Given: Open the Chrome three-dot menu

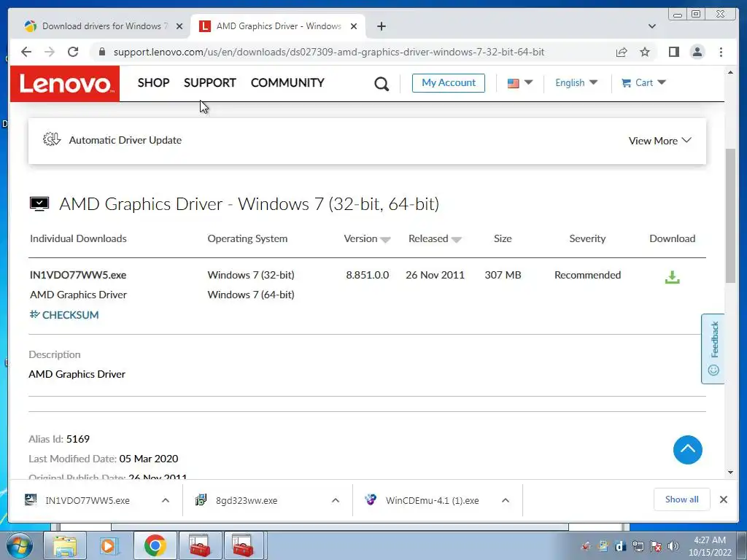Looking at the screenshot, I should (721, 52).
